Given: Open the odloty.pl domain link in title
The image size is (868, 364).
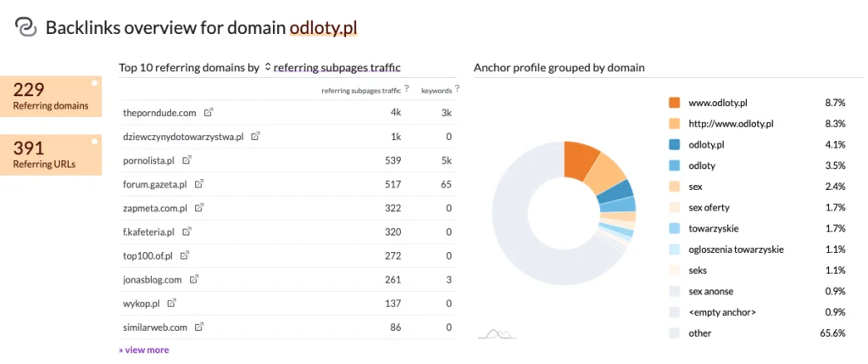Looking at the screenshot, I should (323, 28).
